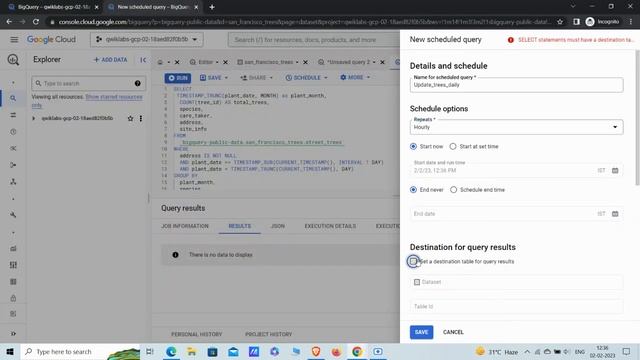The image size is (640, 360).
Task: Cancel the new scheduled query
Action: click(453, 332)
